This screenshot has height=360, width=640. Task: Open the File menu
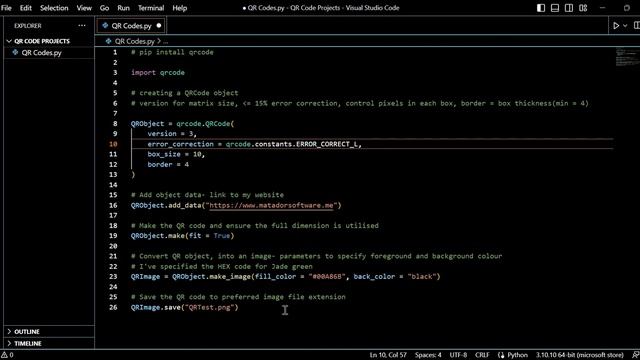(7, 8)
